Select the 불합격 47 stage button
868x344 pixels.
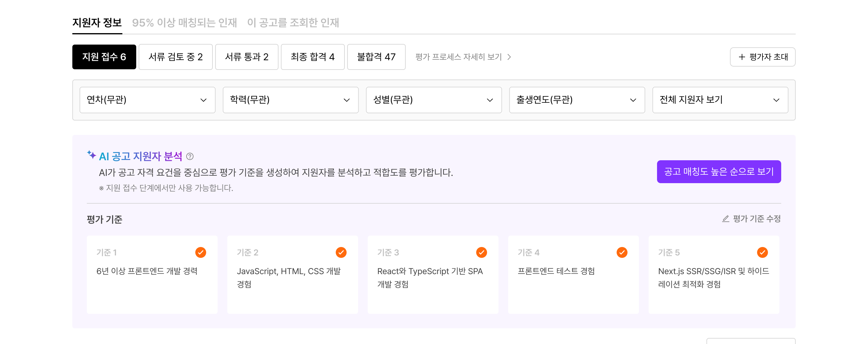376,57
